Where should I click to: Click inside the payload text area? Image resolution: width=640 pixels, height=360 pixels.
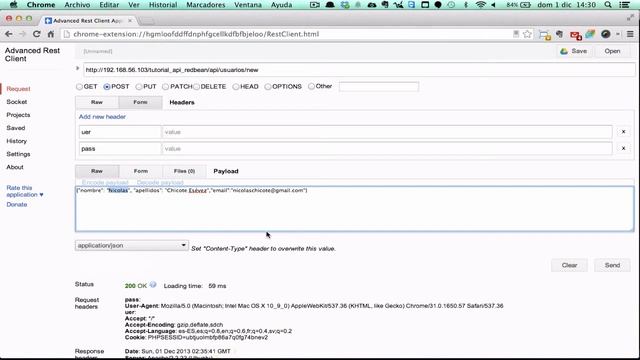[354, 209]
